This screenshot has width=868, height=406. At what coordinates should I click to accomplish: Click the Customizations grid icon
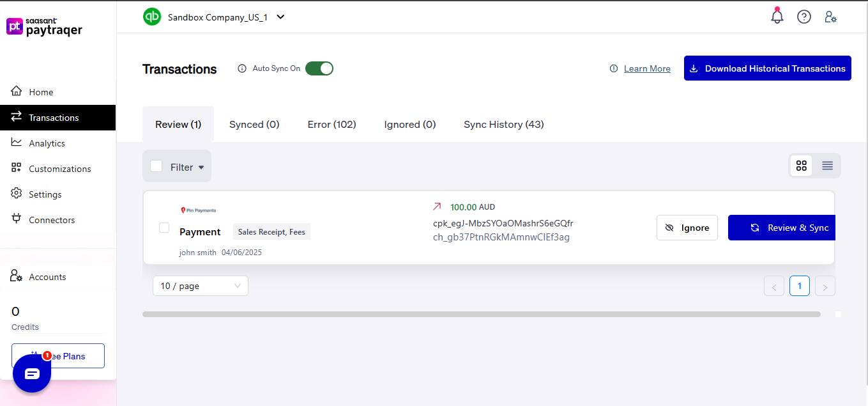[x=17, y=168]
